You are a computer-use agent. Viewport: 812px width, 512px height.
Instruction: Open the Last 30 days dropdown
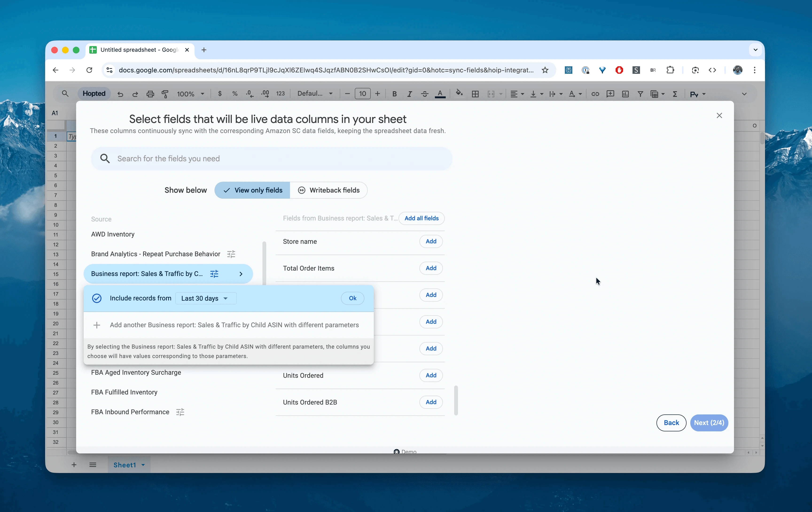click(206, 298)
